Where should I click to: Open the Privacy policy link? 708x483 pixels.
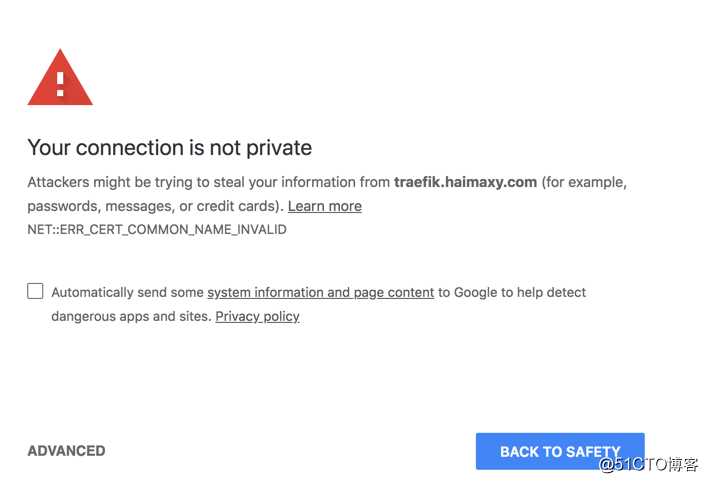point(257,316)
